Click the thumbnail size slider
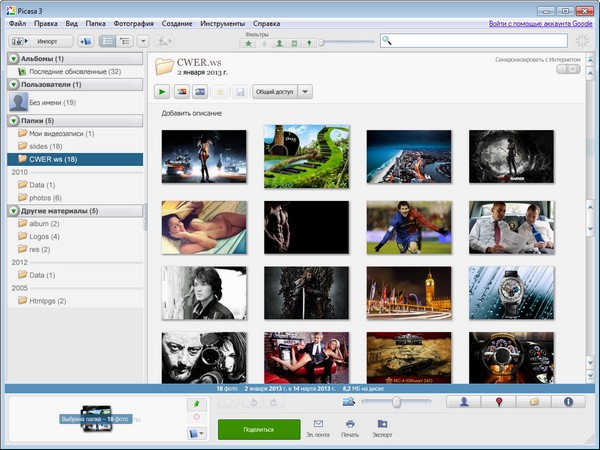Image resolution: width=600 pixels, height=450 pixels. (x=397, y=401)
